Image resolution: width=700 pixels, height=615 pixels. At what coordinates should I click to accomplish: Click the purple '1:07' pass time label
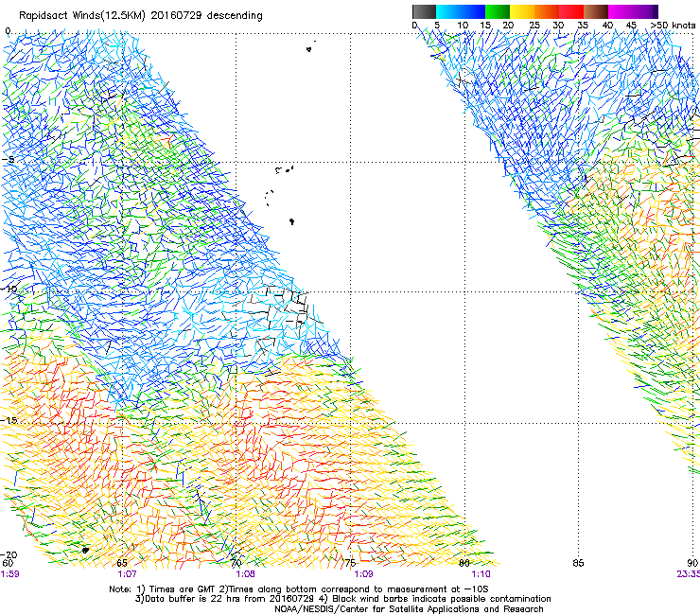click(128, 574)
